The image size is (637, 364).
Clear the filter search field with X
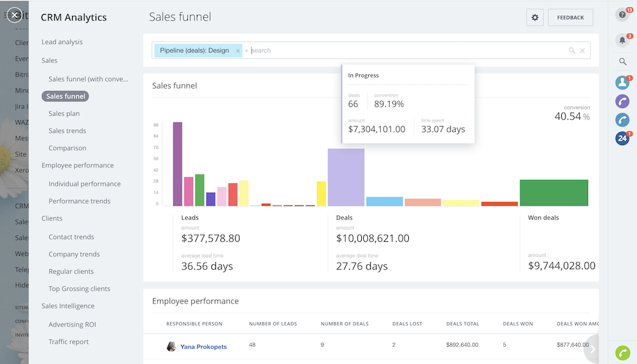pyautogui.click(x=582, y=51)
